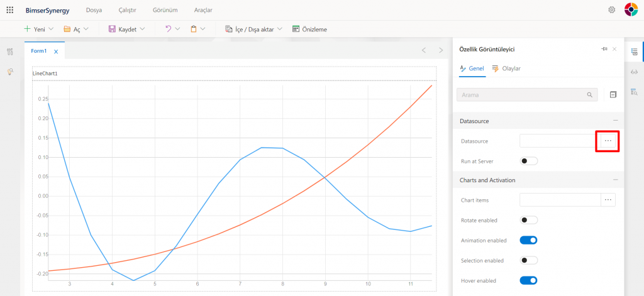
Task: Click the lightbulb icon in left sidebar
Action: (x=10, y=72)
